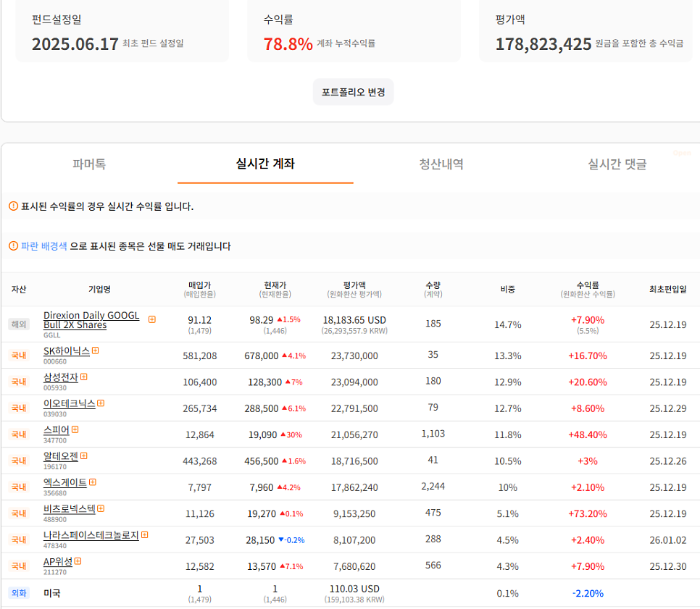Open the 알테오젠 company name link
Screen dimensions: 700x609
[x=60, y=456]
